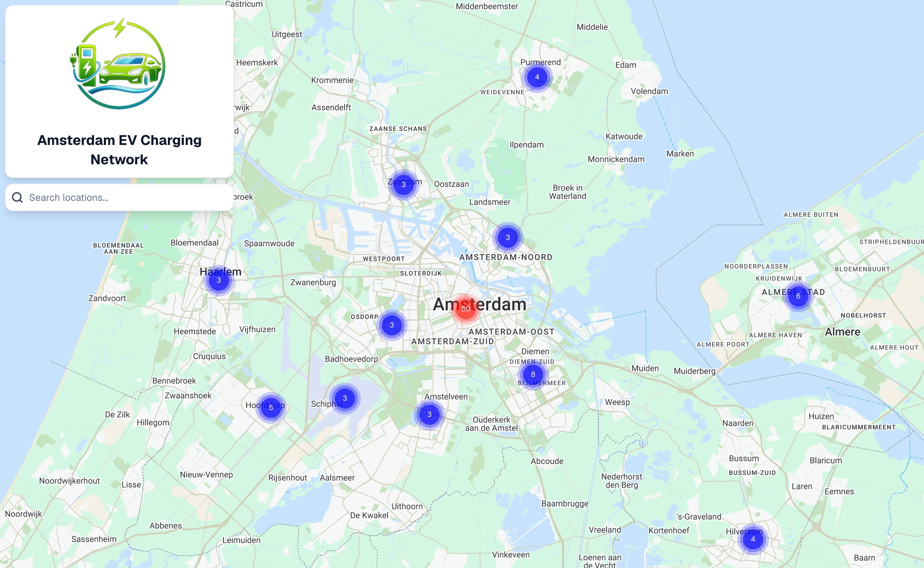Click the Volendam town label
This screenshot has height=568, width=924.
coord(649,91)
